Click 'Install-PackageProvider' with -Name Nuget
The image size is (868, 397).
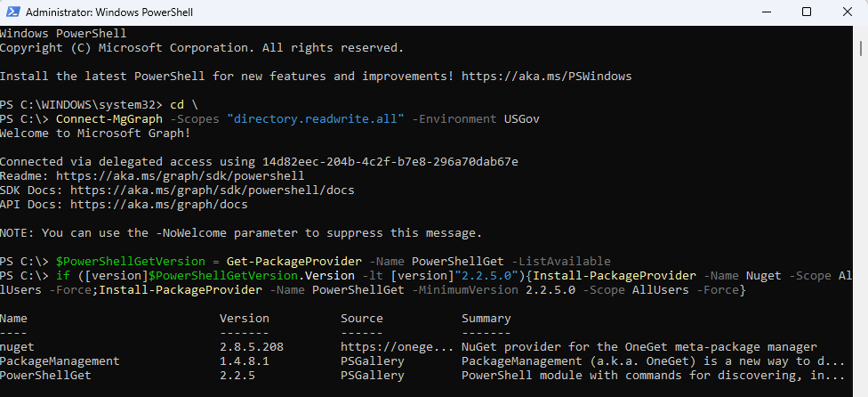(614, 276)
